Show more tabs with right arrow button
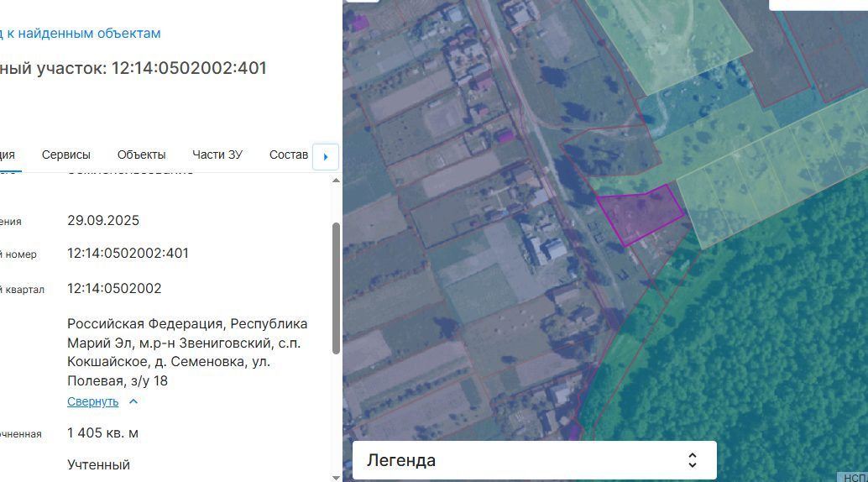Viewport: 868px width, 482px height. 326,157
